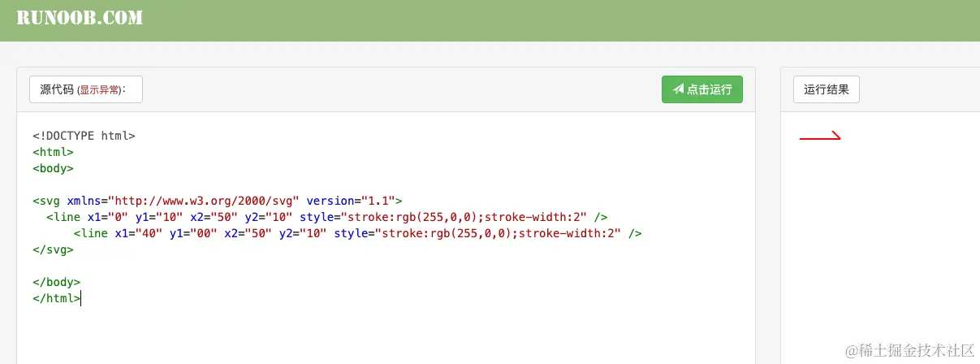Image resolution: width=980 pixels, height=364 pixels.
Task: Click the first line element with x1="0"
Action: tap(327, 217)
